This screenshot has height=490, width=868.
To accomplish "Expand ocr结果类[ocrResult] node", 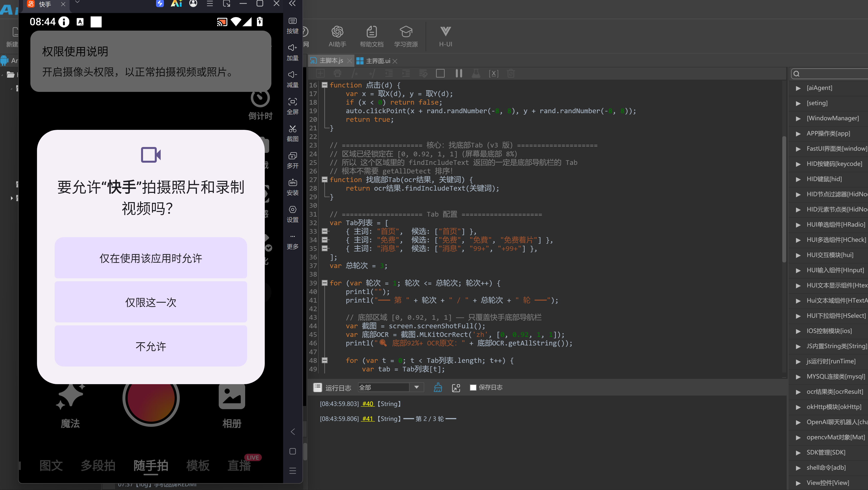I will (x=798, y=392).
